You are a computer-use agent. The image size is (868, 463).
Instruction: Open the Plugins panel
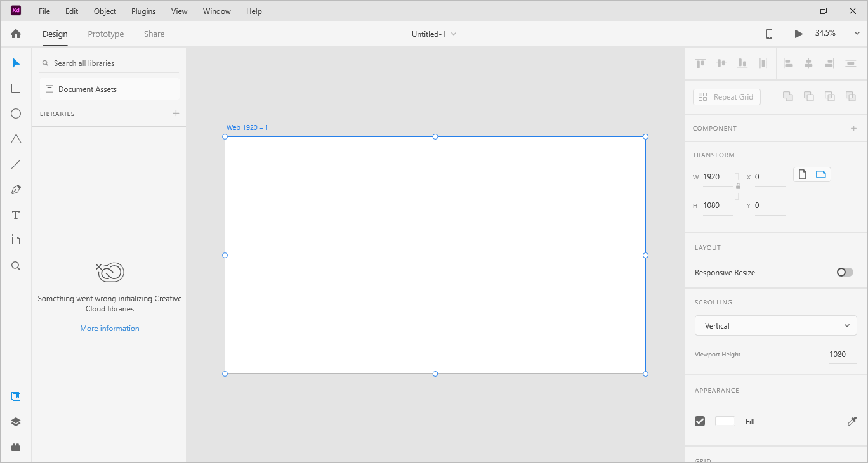point(16,447)
